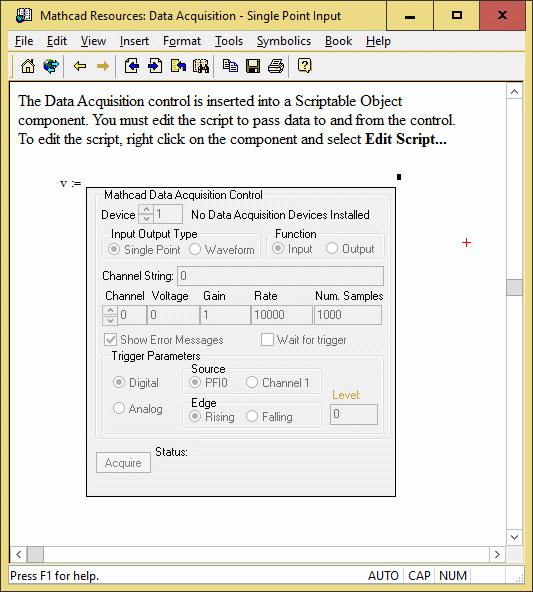533x592 pixels.
Task: Click the Rate field showing 10000
Action: (x=282, y=315)
